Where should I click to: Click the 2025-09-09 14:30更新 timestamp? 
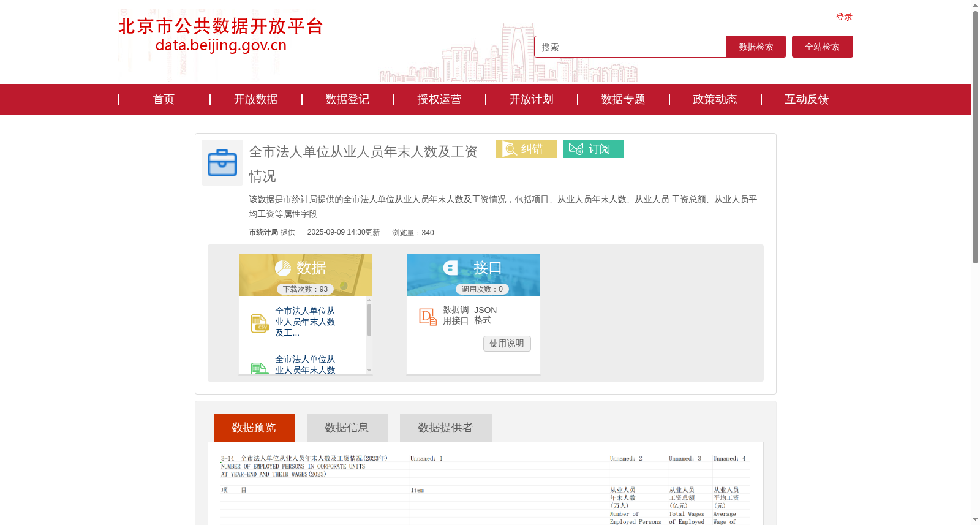pos(344,232)
